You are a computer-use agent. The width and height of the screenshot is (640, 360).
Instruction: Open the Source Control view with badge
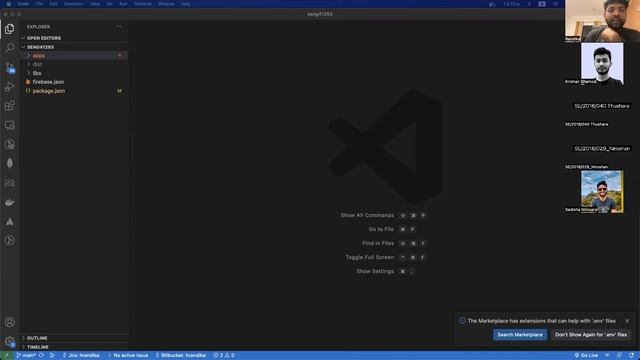pos(9,67)
